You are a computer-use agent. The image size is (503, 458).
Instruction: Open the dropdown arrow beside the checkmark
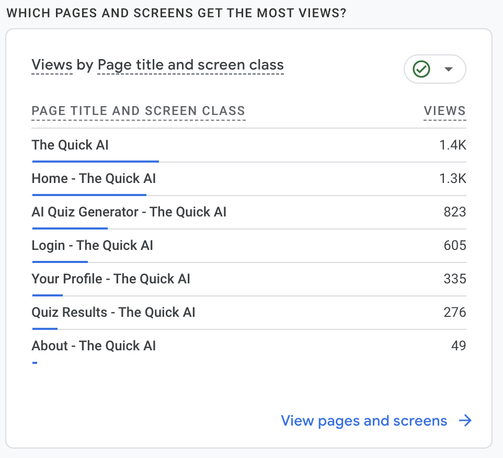tap(449, 69)
